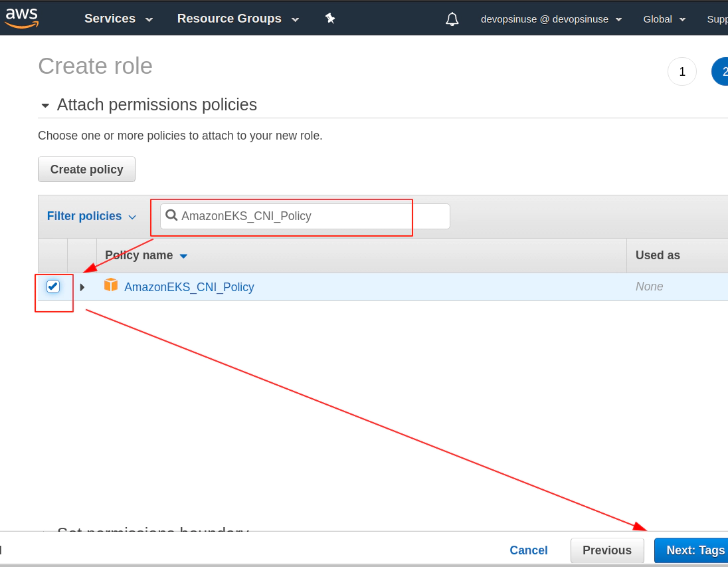Collapse the Attach permissions policies section

click(x=45, y=106)
